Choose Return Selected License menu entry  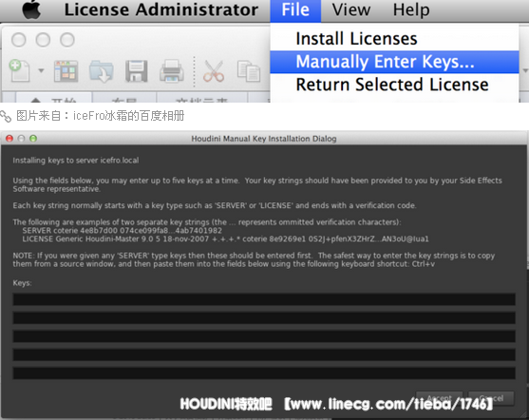(x=394, y=85)
